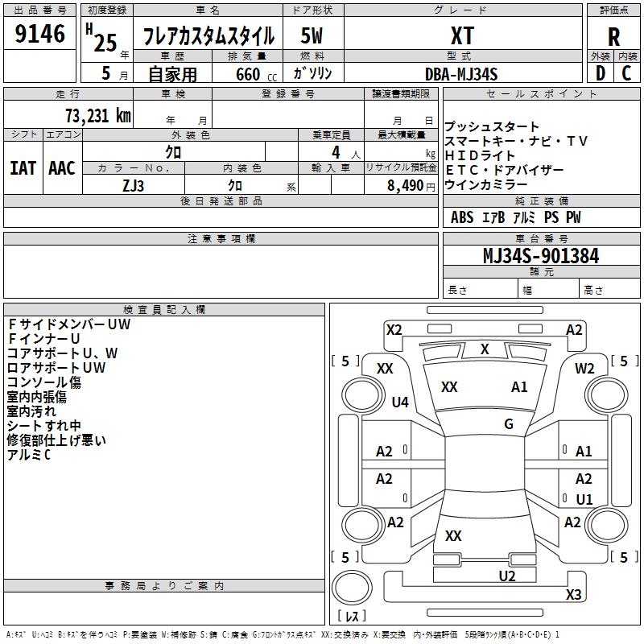
Task: Click the note コアサポートU、W
Action: [x=62, y=353]
